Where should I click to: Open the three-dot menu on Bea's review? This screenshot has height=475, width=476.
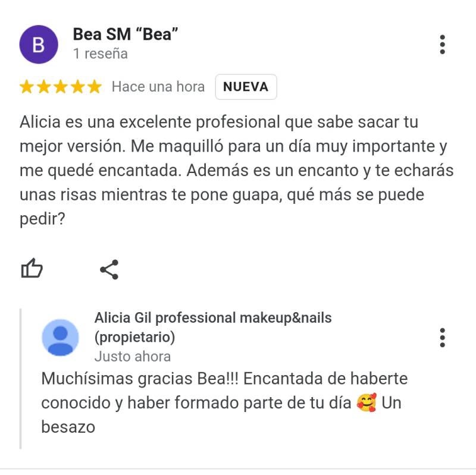click(x=442, y=45)
